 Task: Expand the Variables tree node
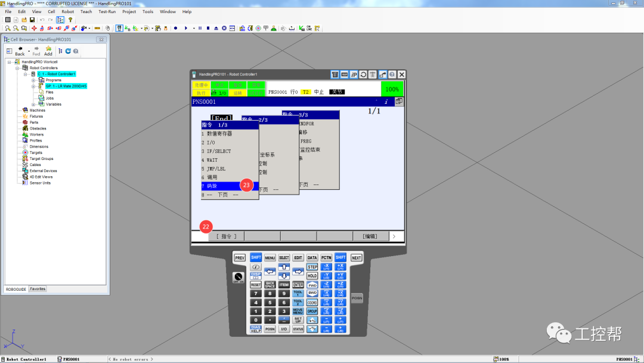(33, 104)
